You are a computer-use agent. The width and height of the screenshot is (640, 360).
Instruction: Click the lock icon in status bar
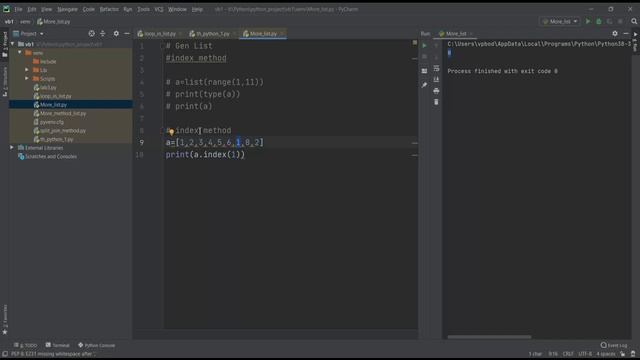tap(622, 354)
